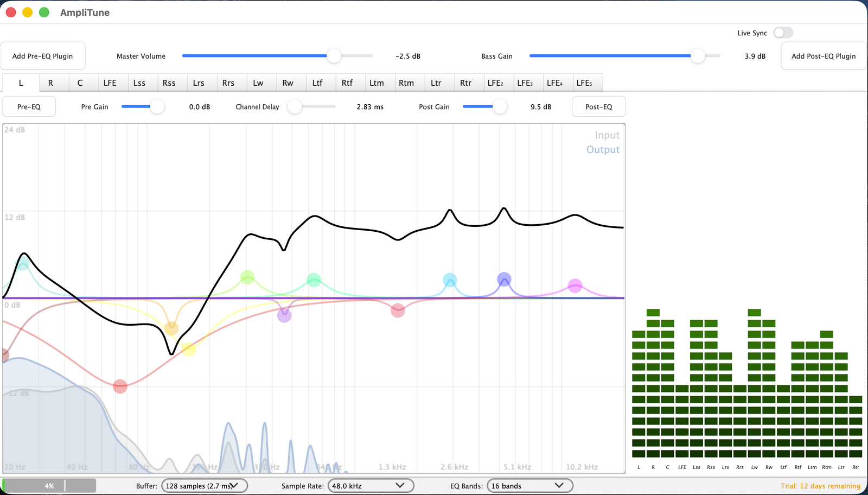Toggle the Input curve legend label
The width and height of the screenshot is (868, 495).
coord(607,135)
